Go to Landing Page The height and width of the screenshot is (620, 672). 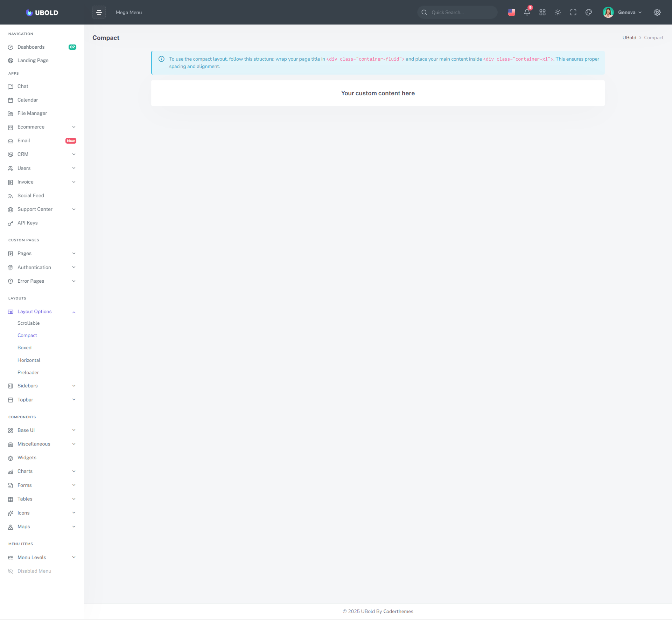click(x=42, y=60)
